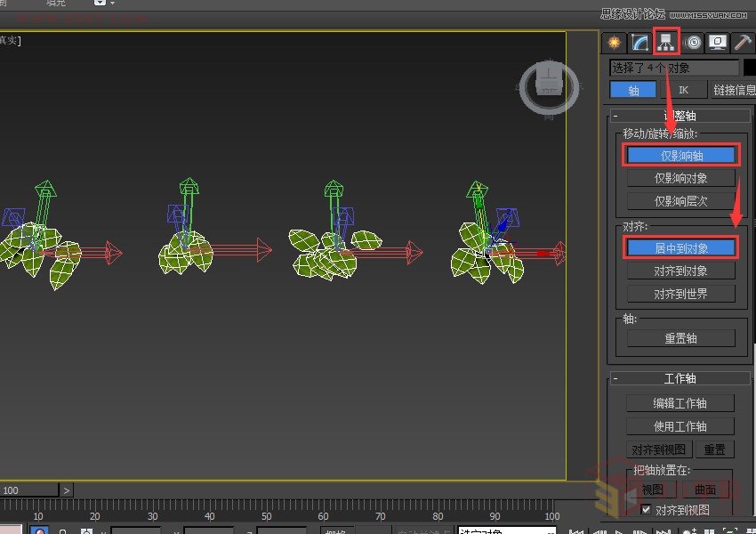Viewport: 756px width, 534px height.
Task: Switch to the Hierarchy panel tab
Action: [665, 42]
